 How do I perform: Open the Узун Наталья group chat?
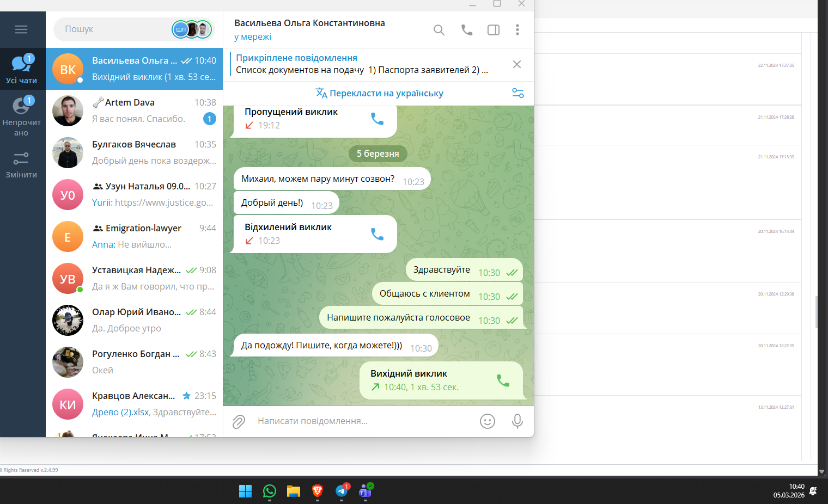[135, 194]
